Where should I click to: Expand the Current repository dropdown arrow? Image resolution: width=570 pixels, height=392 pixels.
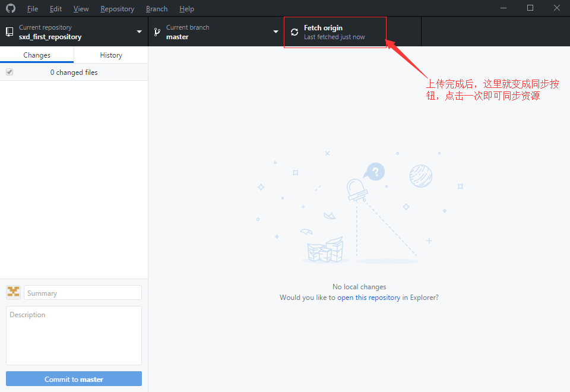point(139,31)
